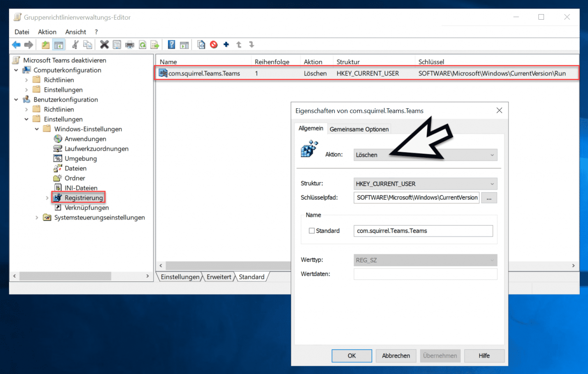Screen dimensions: 588x374
Task: Delete item with black X toolbar icon
Action: coord(104,45)
